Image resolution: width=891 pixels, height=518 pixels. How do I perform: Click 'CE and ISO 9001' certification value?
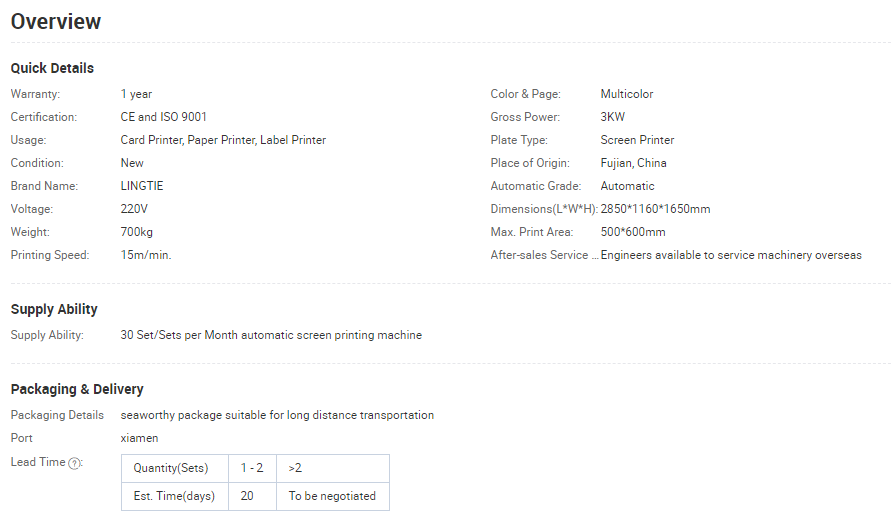pyautogui.click(x=164, y=117)
